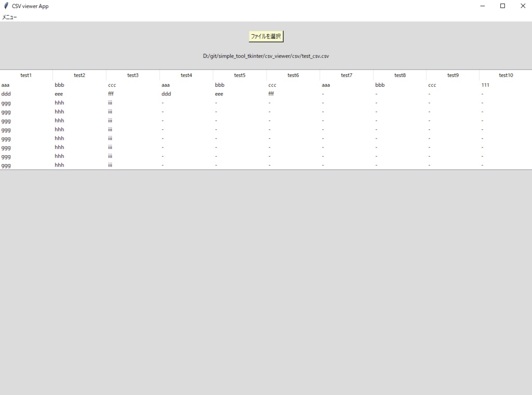
Task: Click the file path label test_csv.csv
Action: 266,56
